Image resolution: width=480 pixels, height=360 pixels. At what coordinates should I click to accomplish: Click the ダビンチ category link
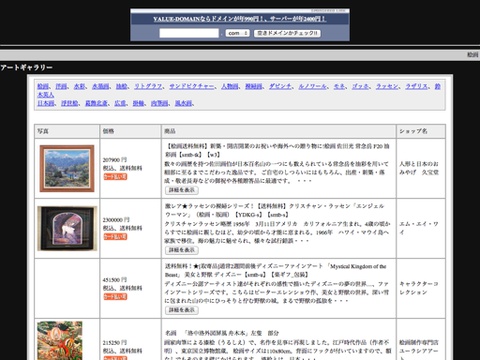(280, 86)
